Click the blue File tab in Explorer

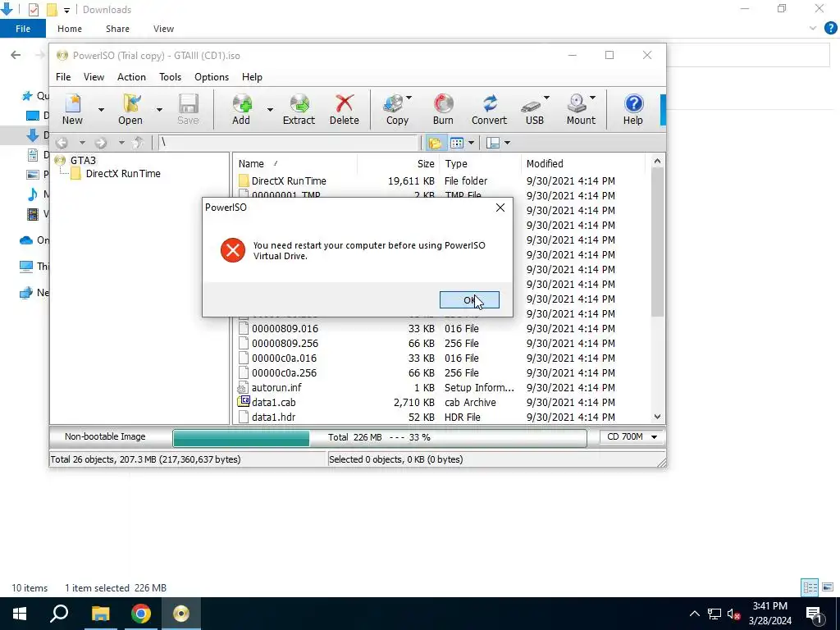pyautogui.click(x=22, y=29)
